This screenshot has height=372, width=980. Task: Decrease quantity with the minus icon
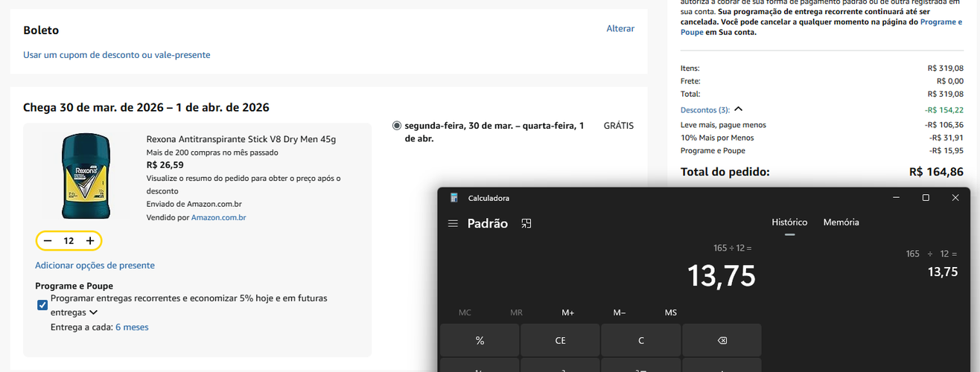tap(48, 241)
